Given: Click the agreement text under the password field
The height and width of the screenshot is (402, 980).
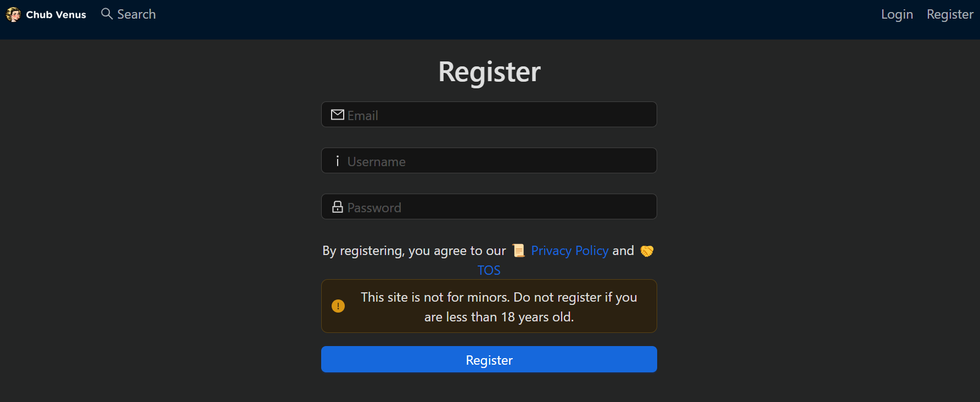Looking at the screenshot, I should (x=415, y=251).
